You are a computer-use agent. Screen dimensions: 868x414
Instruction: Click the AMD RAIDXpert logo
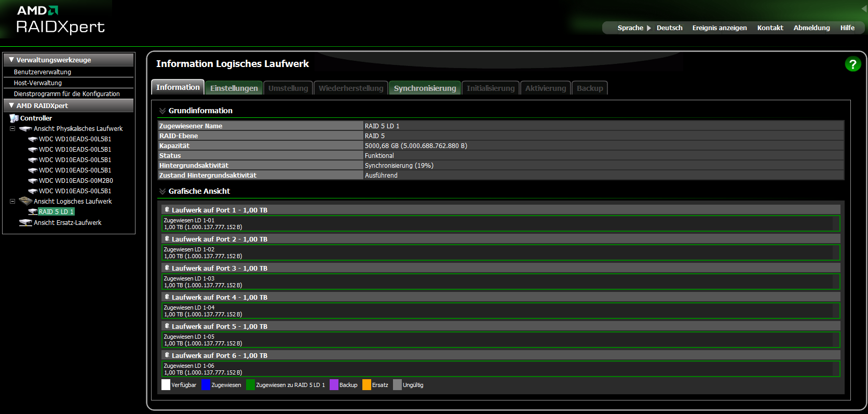(x=60, y=20)
